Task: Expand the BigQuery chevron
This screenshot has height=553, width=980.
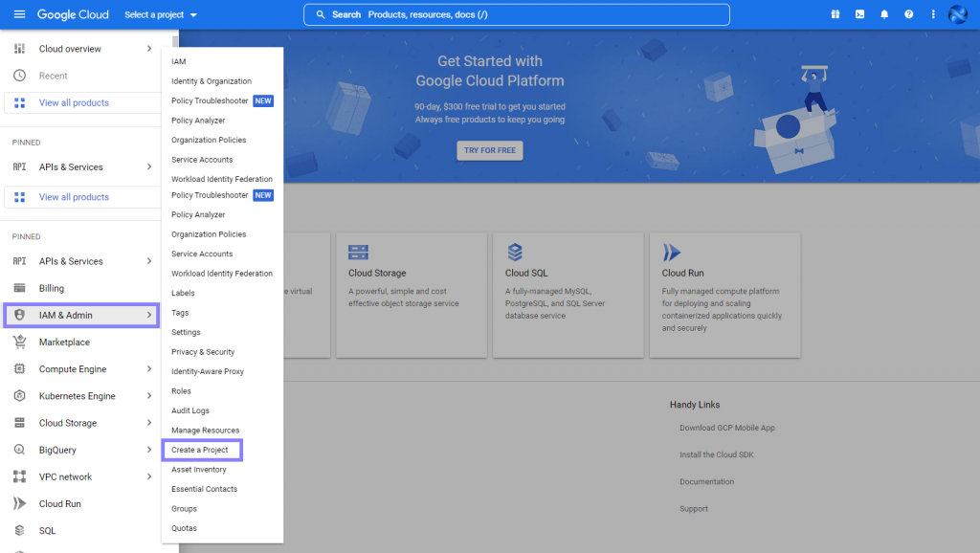Action: pos(148,450)
